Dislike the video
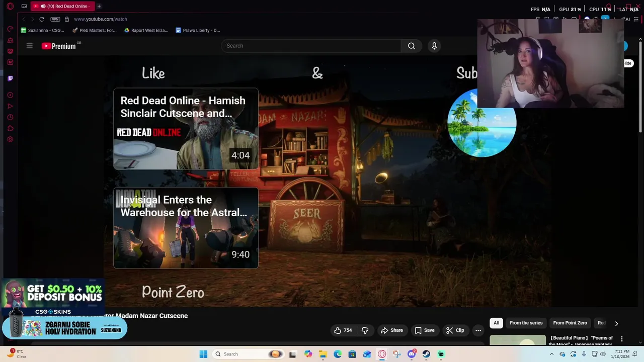The height and width of the screenshot is (362, 644). [x=365, y=330]
